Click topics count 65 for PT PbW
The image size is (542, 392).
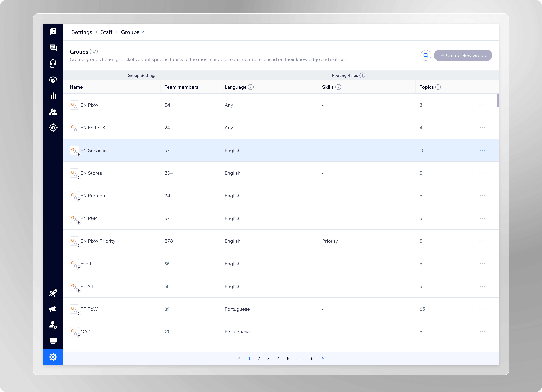pyautogui.click(x=422, y=309)
